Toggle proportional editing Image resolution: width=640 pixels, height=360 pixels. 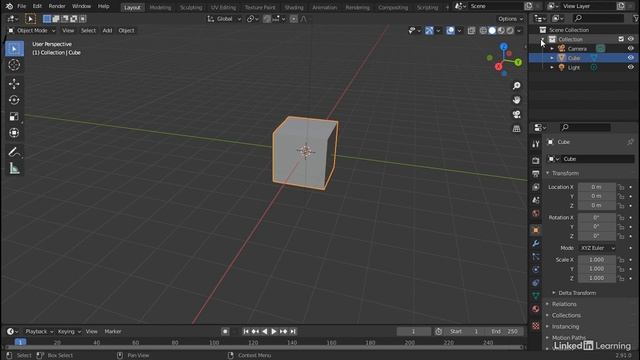tap(293, 19)
